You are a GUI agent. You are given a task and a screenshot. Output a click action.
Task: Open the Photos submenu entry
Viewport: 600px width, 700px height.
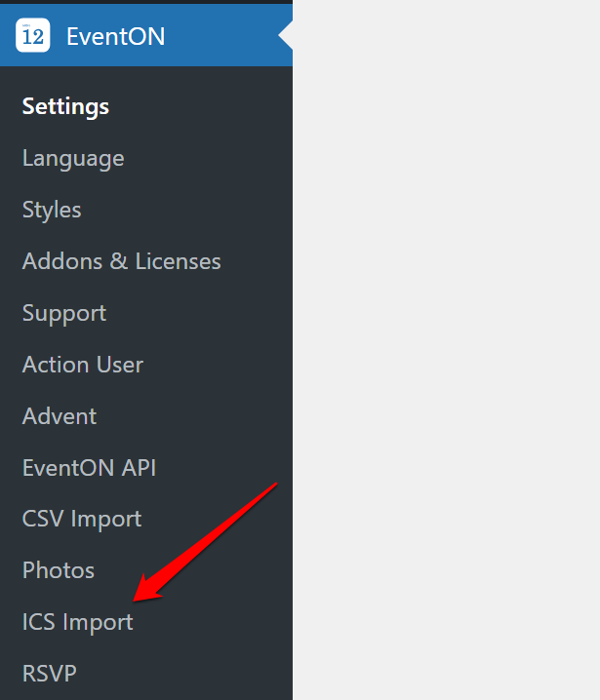(x=59, y=570)
